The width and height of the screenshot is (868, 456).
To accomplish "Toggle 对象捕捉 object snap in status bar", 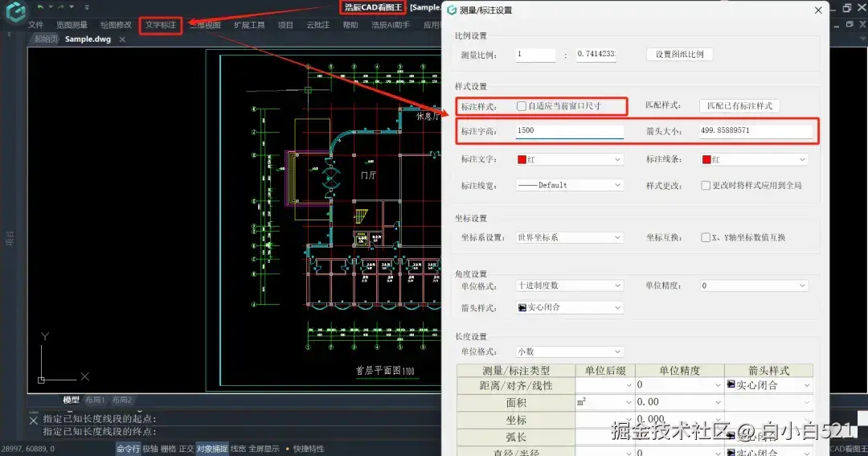I will point(212,449).
